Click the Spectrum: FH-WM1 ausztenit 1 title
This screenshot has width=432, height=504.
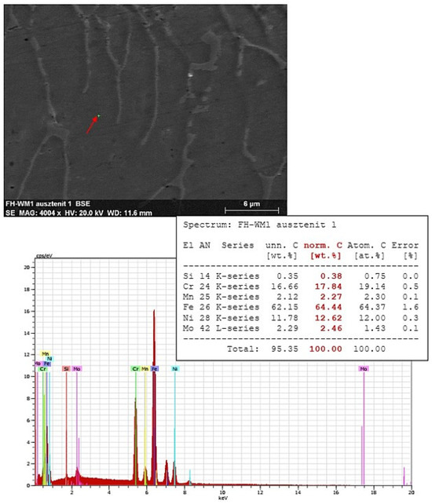[259, 225]
